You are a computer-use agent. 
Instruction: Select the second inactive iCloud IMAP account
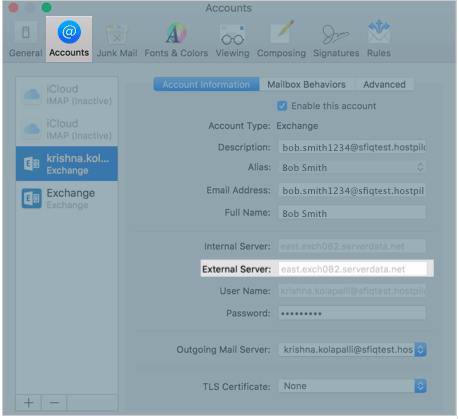(67, 129)
